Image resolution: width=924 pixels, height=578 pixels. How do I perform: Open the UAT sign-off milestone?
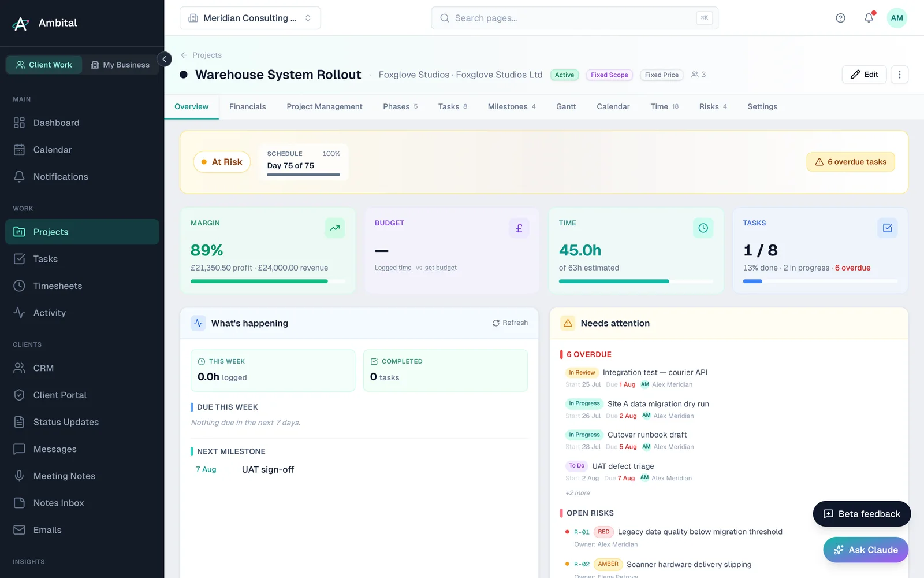[268, 469]
